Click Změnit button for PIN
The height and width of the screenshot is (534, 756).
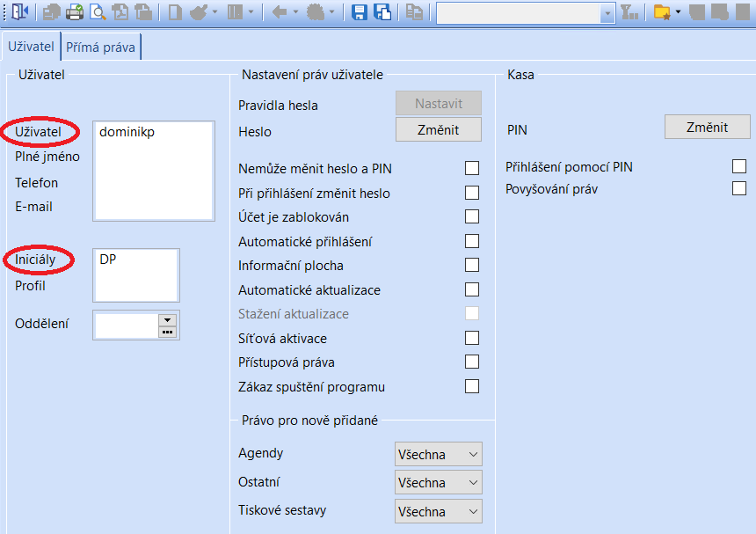[x=707, y=128]
